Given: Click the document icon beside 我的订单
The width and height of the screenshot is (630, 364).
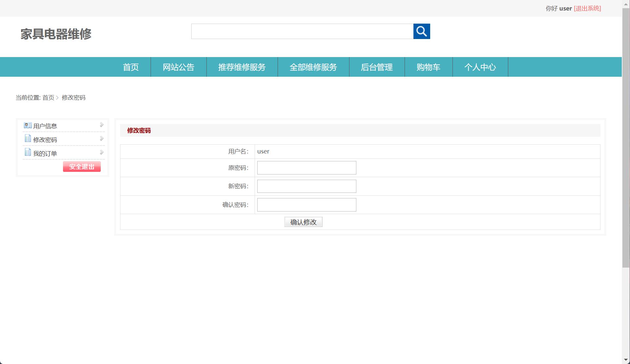Looking at the screenshot, I should pos(27,152).
